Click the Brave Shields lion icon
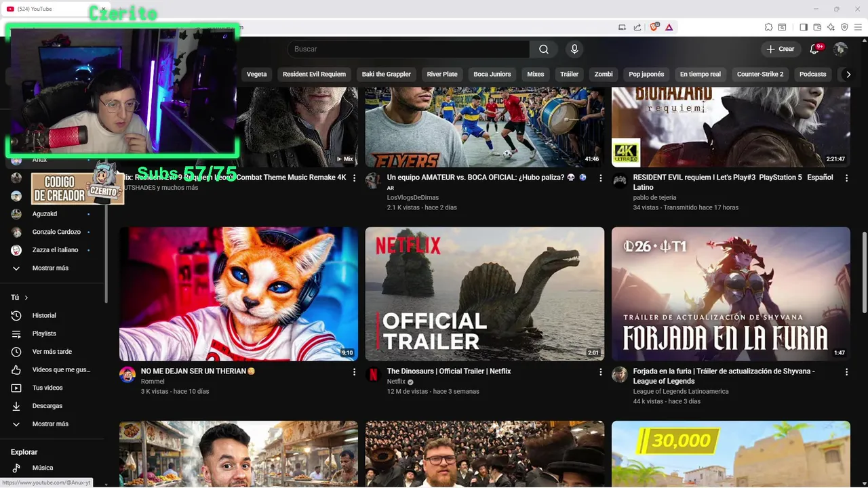The height and width of the screenshot is (488, 868). coord(654,27)
